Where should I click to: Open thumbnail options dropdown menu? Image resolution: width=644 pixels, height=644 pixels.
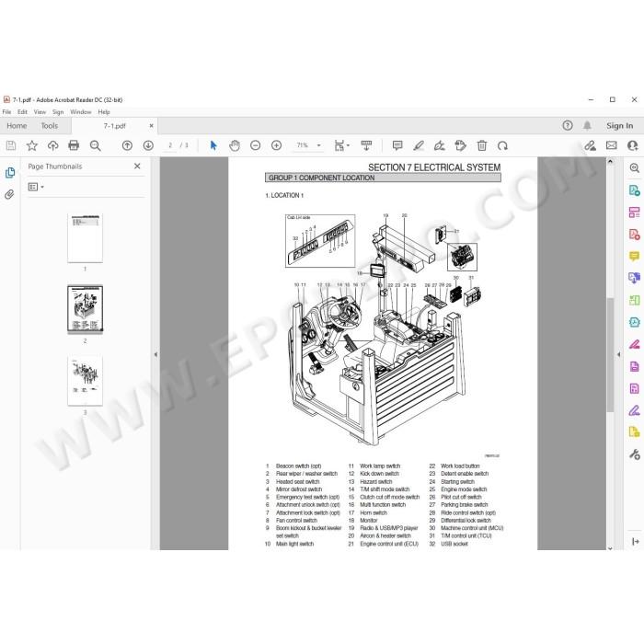click(x=36, y=187)
